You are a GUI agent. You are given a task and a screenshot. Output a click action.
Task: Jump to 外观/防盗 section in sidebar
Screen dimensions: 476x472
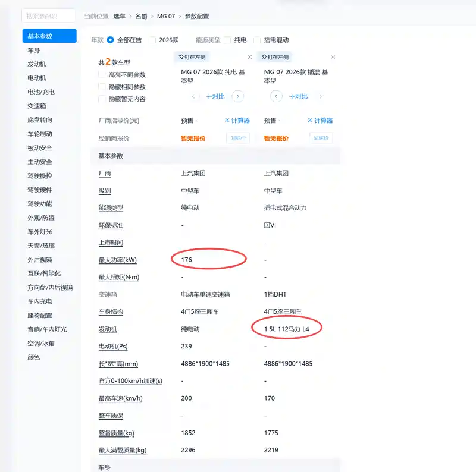41,218
